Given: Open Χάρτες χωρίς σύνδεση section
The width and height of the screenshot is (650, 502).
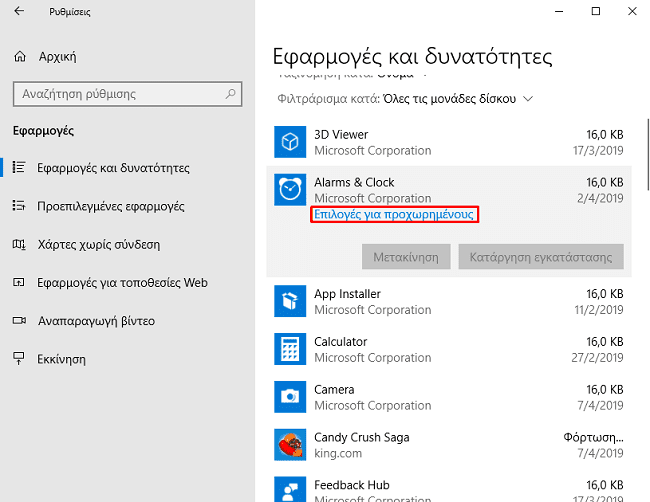Looking at the screenshot, I should click(x=99, y=245).
